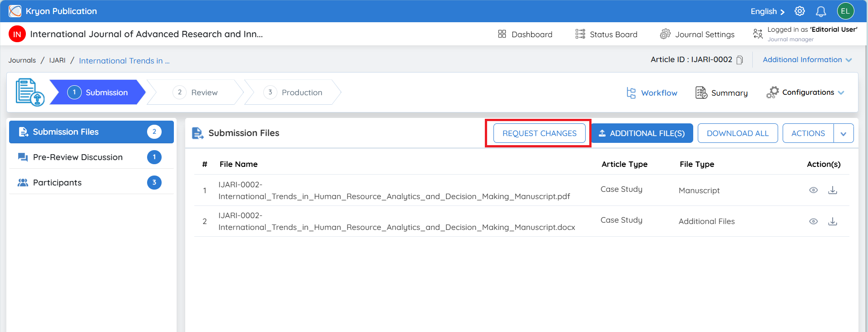The image size is (868, 332).
Task: Select the Manuscript.pdf file name
Action: 394,190
